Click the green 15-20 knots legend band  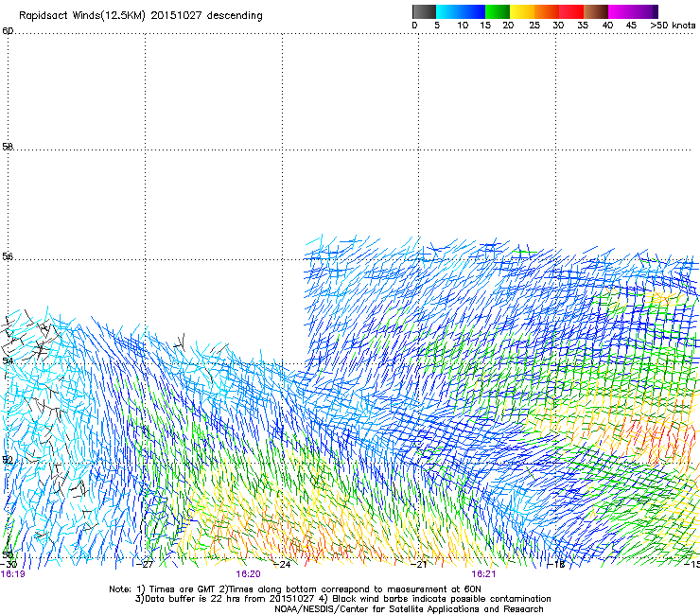point(498,11)
